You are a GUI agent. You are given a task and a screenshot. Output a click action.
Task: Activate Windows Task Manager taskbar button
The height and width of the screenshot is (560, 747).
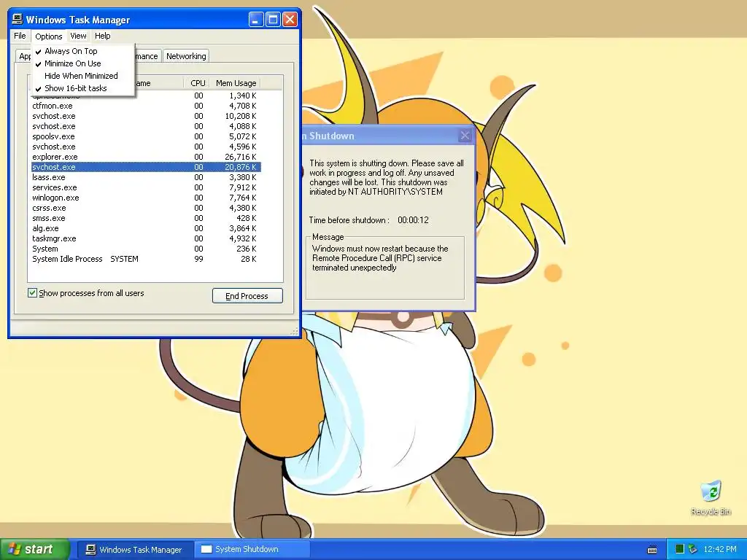(x=135, y=550)
